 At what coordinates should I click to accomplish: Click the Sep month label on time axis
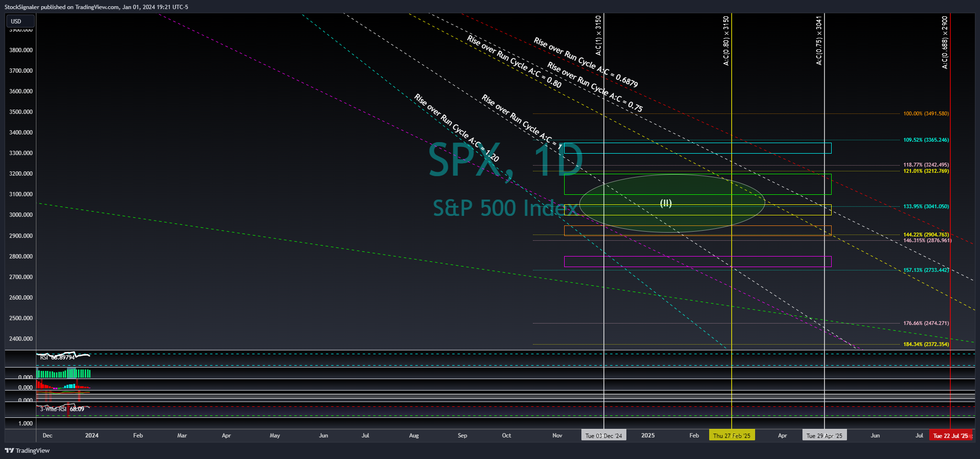click(x=463, y=436)
